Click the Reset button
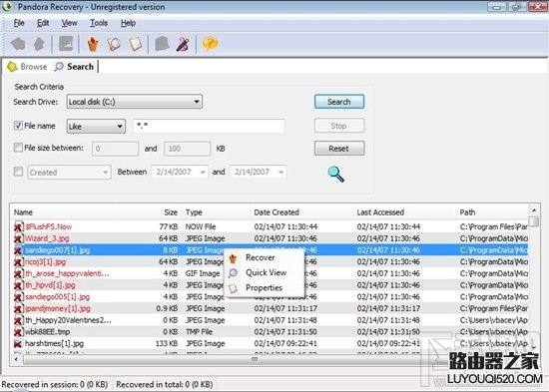 coord(339,149)
